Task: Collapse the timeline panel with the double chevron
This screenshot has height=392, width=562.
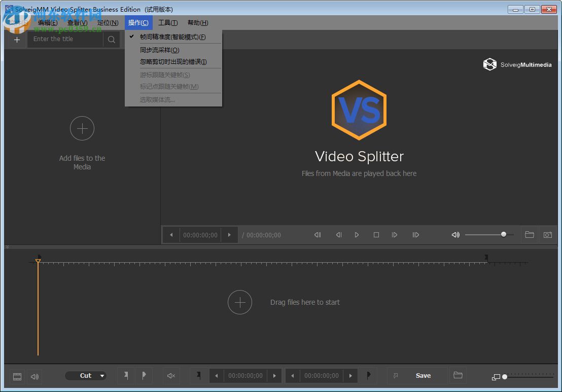Action: coord(7,246)
